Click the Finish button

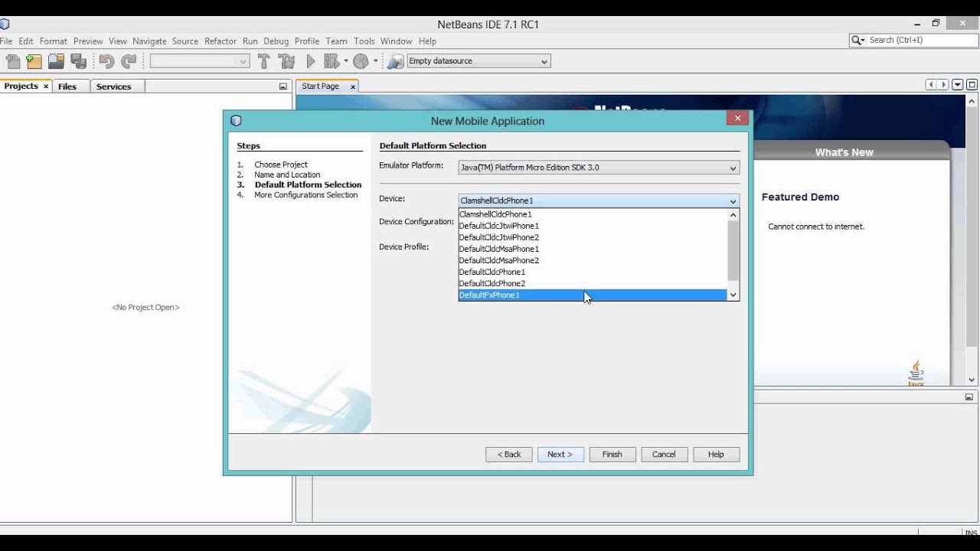click(x=612, y=454)
